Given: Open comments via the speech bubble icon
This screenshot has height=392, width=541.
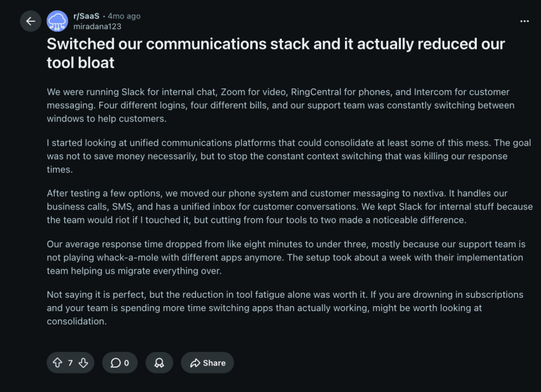Looking at the screenshot, I should point(114,363).
